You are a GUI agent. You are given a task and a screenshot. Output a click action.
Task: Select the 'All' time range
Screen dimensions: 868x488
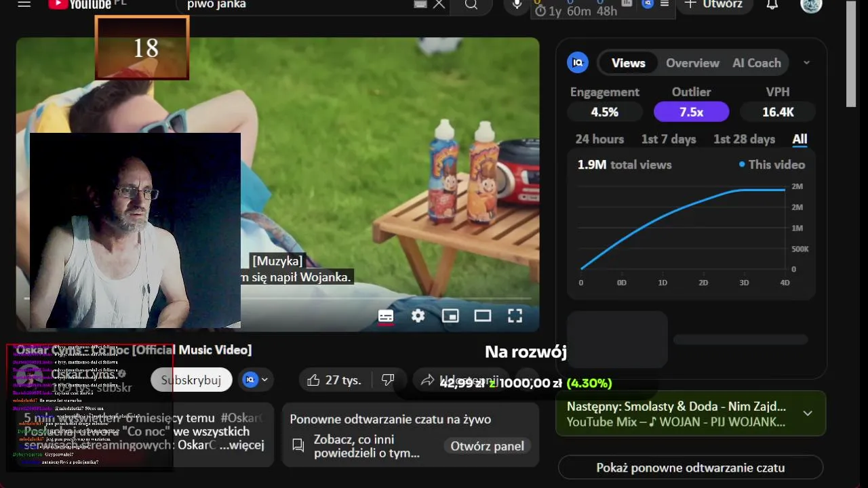pos(800,139)
